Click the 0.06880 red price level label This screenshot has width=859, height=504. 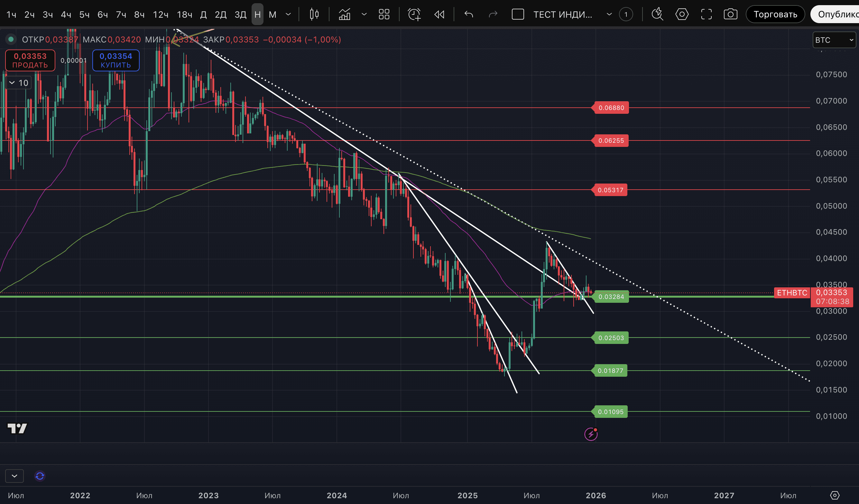tap(611, 108)
